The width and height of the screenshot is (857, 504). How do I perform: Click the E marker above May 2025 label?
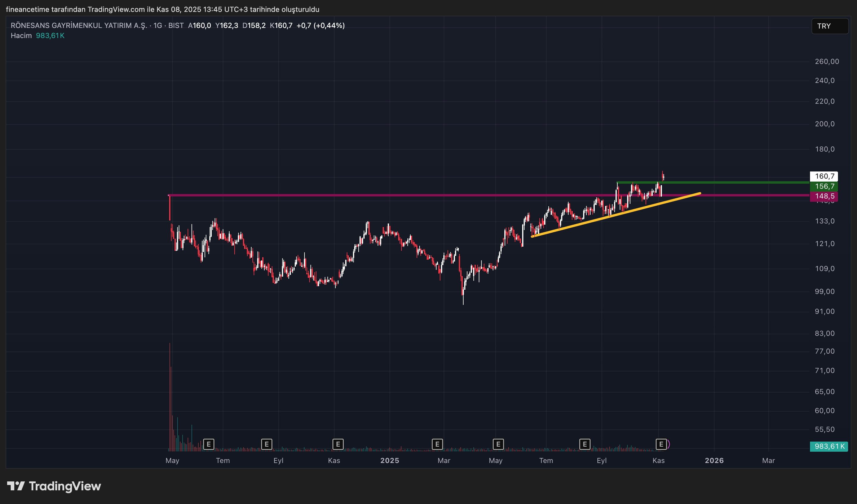point(498,444)
